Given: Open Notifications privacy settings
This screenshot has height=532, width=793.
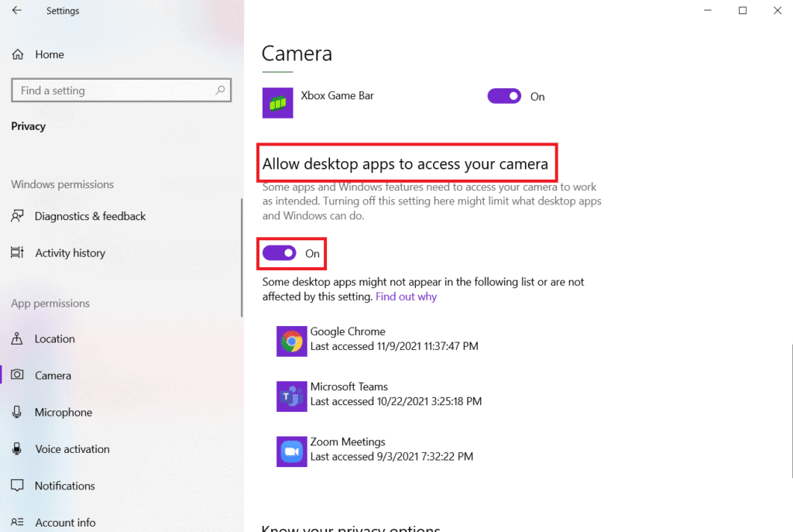Looking at the screenshot, I should 64,486.
